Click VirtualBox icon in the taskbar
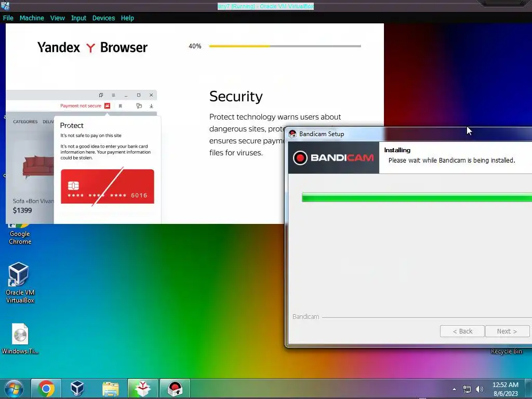Viewport: 532px width, 399px height. point(77,389)
